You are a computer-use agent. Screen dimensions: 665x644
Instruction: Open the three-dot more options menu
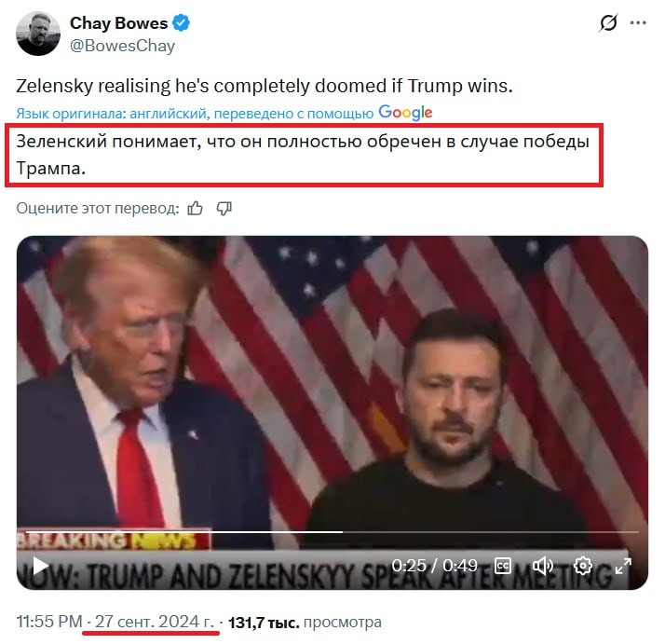click(638, 23)
